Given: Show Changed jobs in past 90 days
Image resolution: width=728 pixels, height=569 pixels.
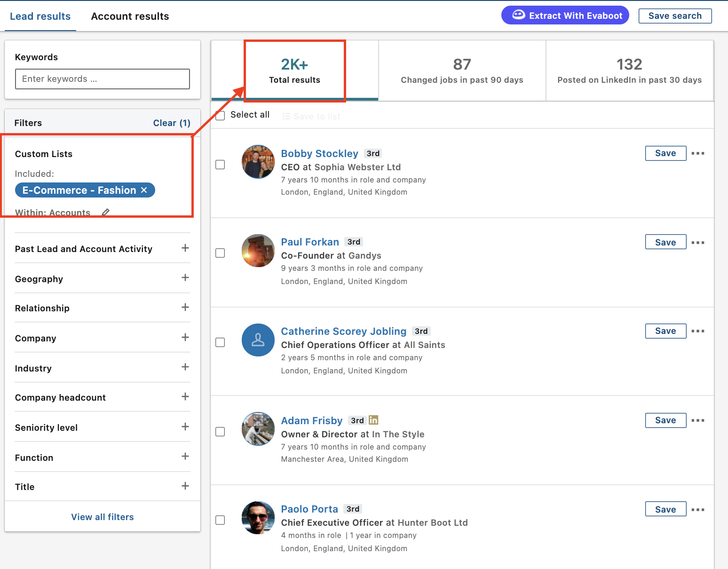Looking at the screenshot, I should [x=462, y=71].
